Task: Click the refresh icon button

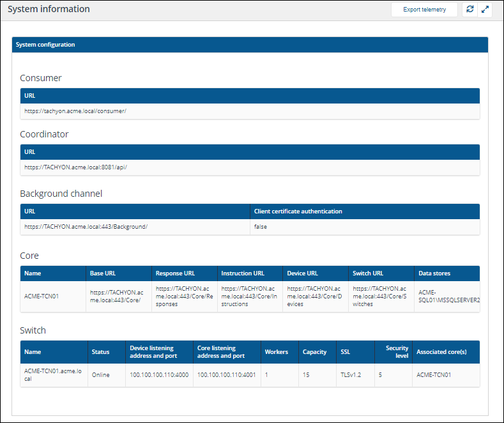Action: click(x=470, y=10)
